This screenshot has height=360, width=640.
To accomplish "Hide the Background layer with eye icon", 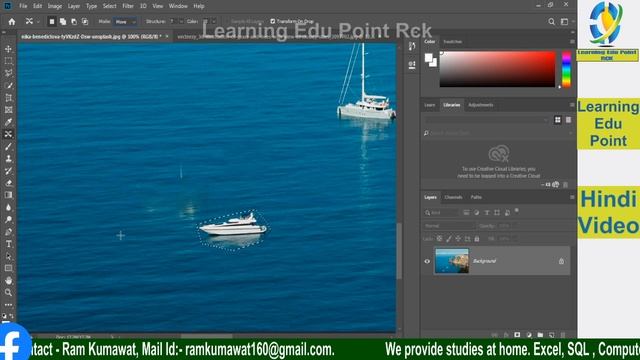I will pyautogui.click(x=427, y=261).
